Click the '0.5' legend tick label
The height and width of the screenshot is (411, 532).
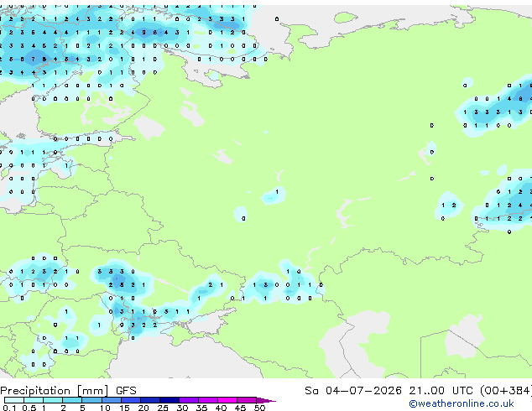(29, 408)
